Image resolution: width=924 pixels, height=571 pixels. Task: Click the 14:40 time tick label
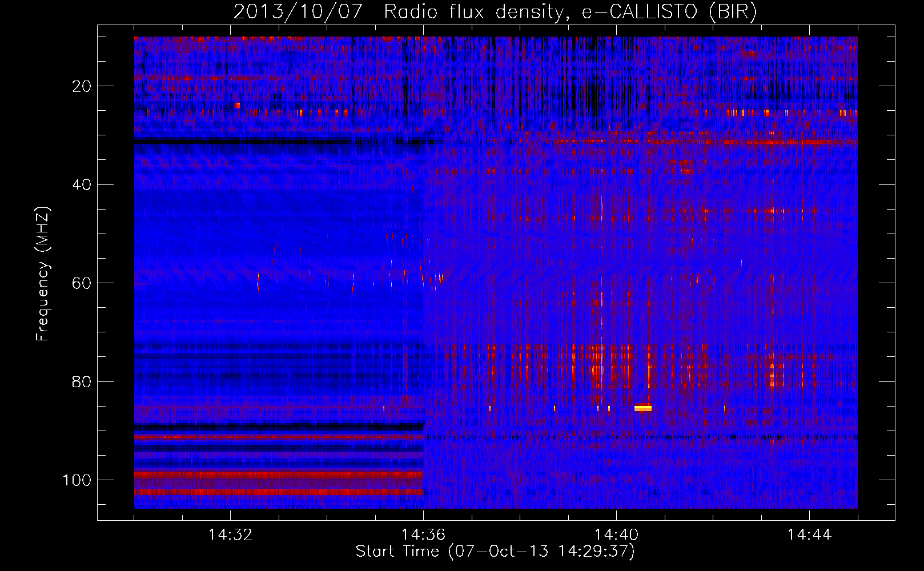point(616,535)
